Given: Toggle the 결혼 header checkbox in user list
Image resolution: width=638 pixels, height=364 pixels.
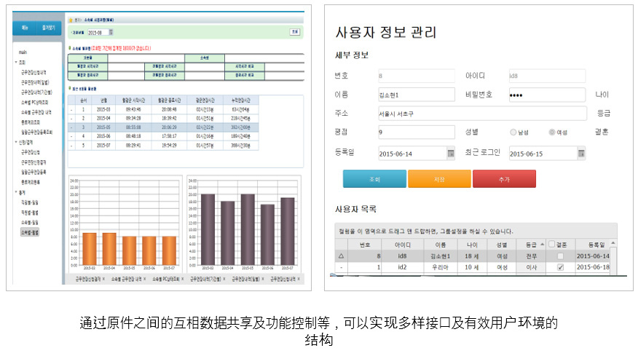Looking at the screenshot, I should [552, 244].
